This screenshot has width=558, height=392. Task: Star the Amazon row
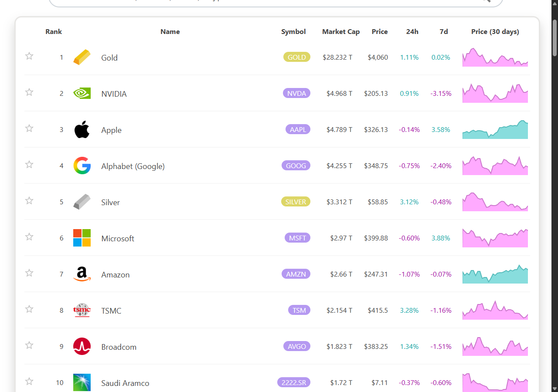(x=29, y=273)
